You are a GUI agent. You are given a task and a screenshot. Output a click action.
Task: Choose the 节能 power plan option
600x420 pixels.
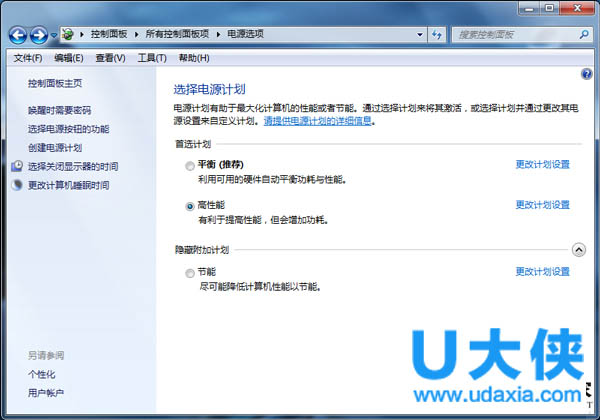(x=190, y=272)
